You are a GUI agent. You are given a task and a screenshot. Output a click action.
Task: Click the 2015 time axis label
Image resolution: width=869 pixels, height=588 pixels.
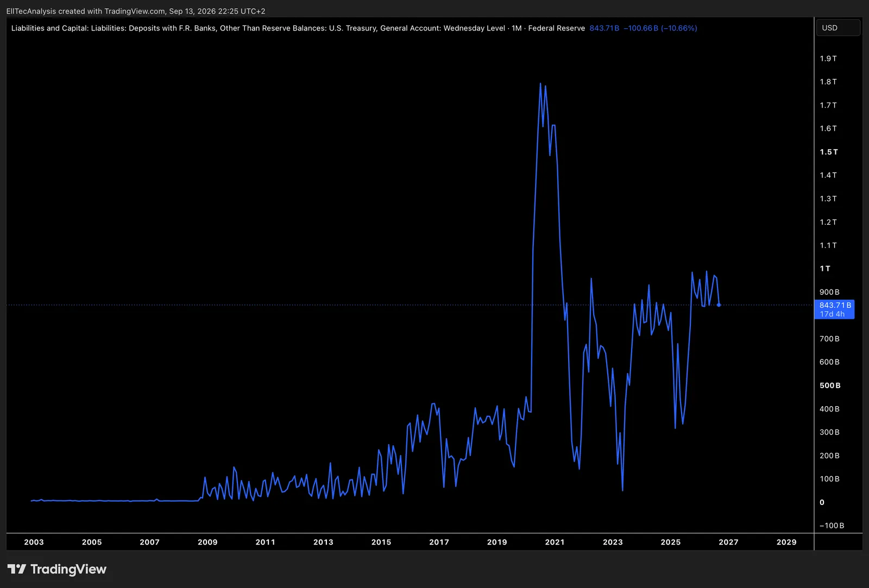pos(381,542)
